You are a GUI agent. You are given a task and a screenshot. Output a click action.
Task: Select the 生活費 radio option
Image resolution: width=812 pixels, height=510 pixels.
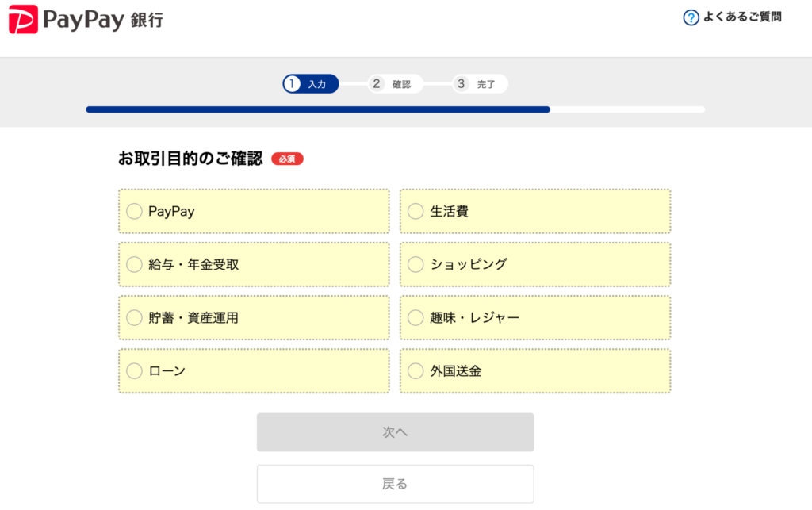(416, 212)
